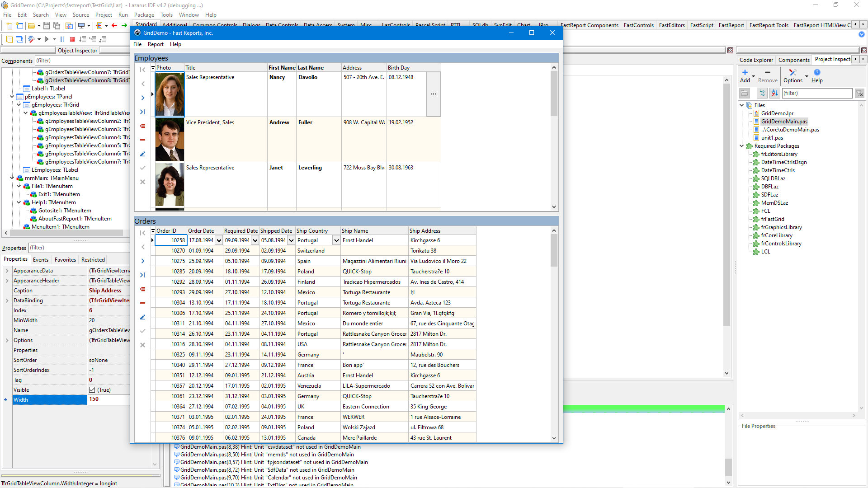Click the ellipsis button in the Nancy row

433,94
